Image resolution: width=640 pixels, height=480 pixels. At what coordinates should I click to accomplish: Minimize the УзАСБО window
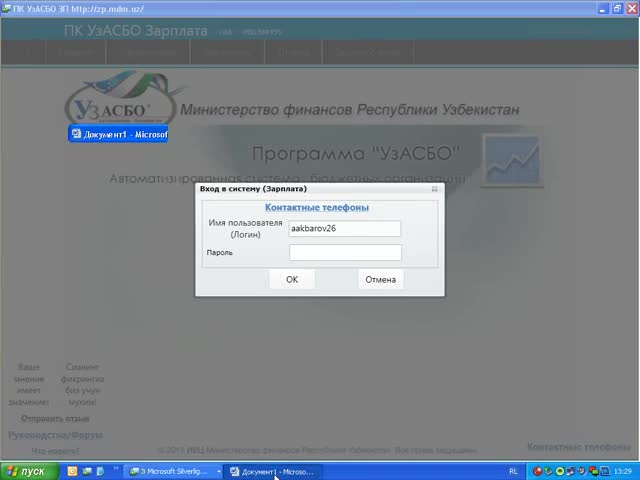(603, 8)
